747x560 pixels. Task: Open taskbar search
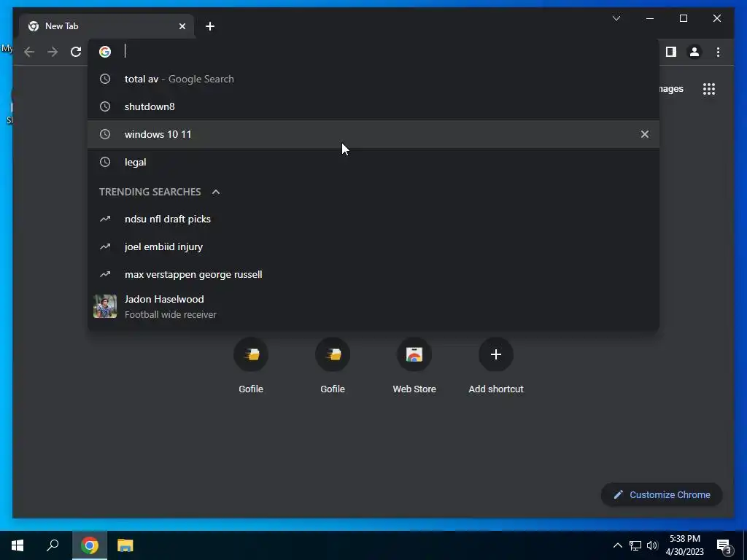click(53, 545)
